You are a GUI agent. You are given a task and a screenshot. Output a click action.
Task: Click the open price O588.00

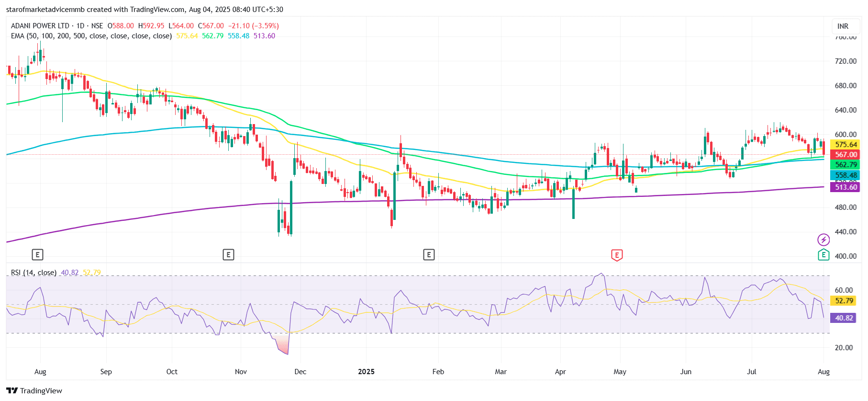(x=121, y=26)
